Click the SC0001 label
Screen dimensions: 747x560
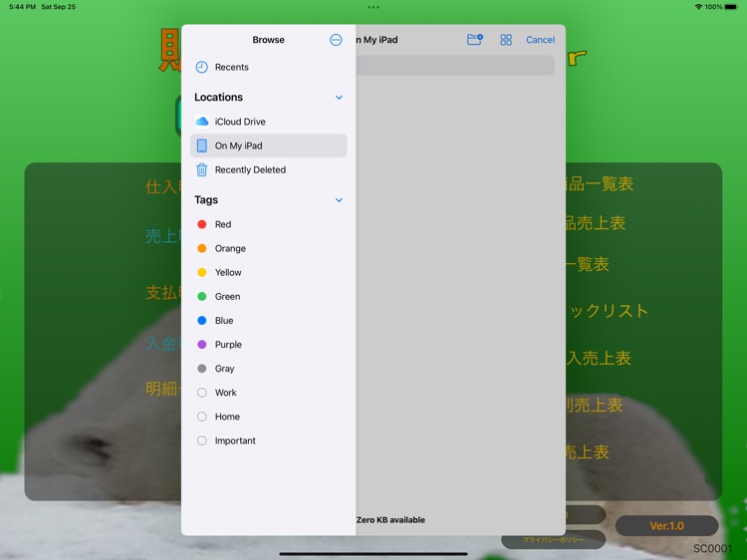(712, 549)
